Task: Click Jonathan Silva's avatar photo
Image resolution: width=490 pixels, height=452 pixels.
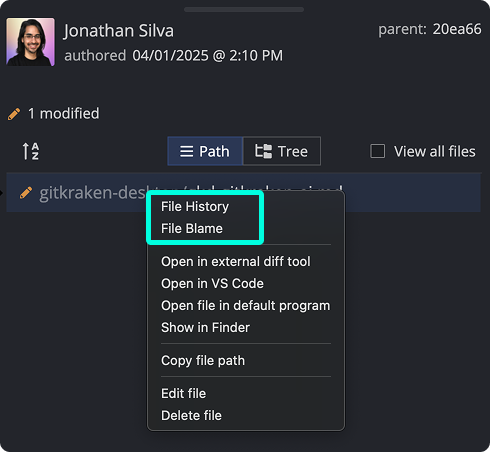Action: click(x=30, y=42)
